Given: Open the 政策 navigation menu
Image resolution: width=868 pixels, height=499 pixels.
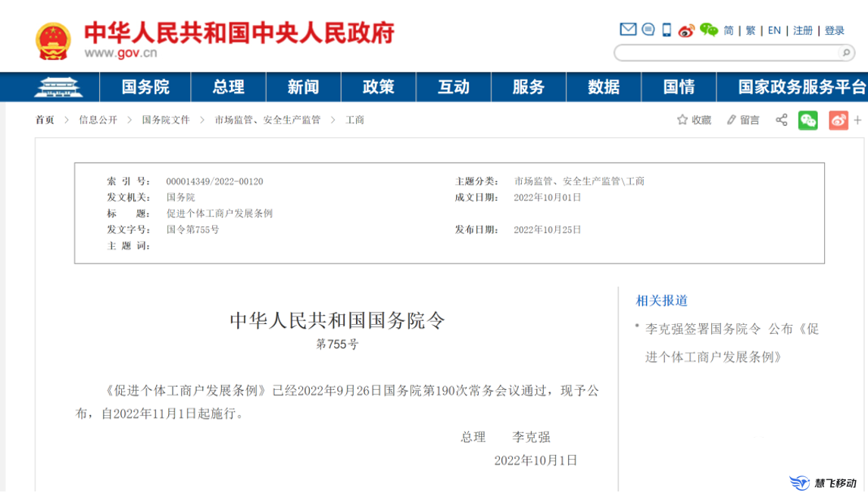Looking at the screenshot, I should (x=377, y=87).
